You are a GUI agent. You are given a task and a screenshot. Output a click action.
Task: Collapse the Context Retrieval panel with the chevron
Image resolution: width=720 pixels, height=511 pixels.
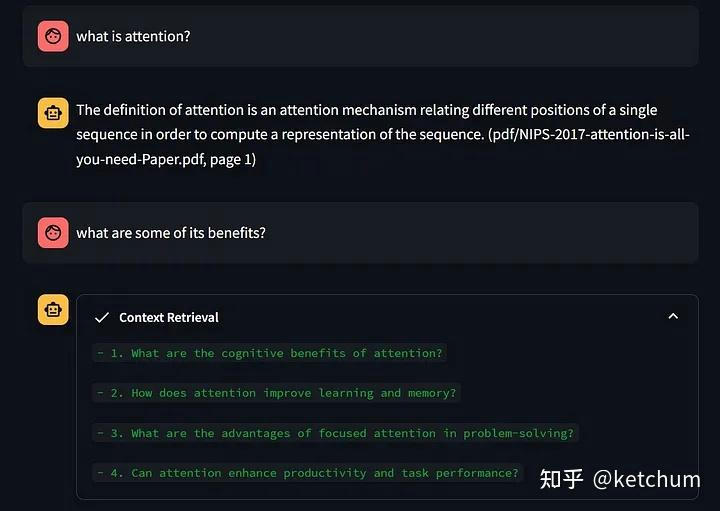pyautogui.click(x=673, y=316)
